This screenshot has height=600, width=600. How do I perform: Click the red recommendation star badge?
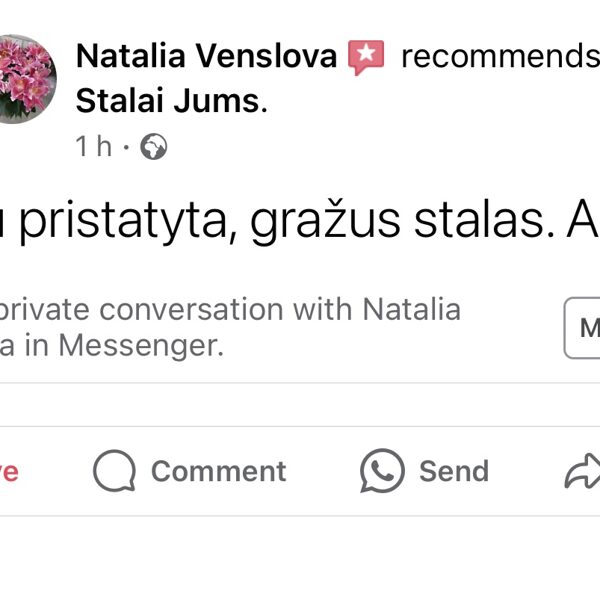(x=365, y=57)
